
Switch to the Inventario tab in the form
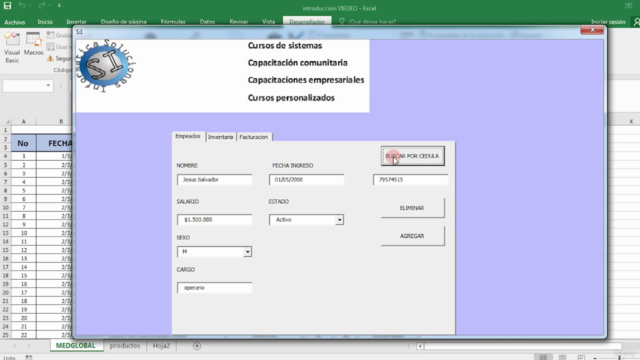(x=221, y=137)
